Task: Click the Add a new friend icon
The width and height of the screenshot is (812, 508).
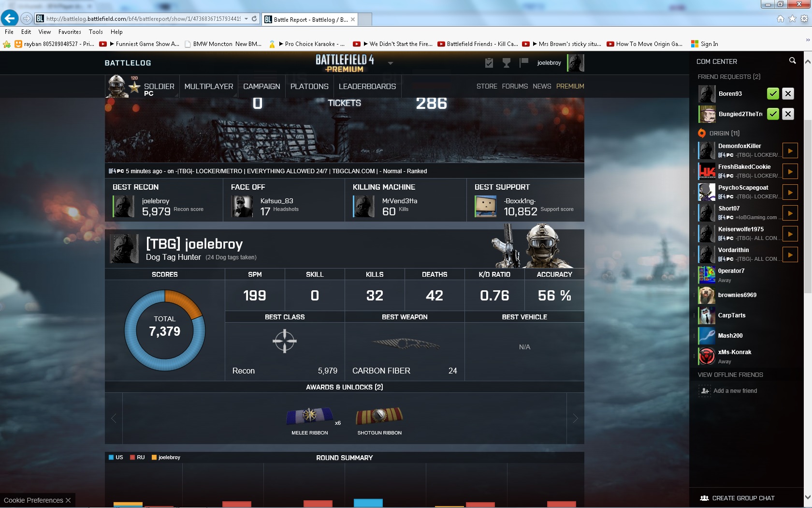Action: pos(705,391)
